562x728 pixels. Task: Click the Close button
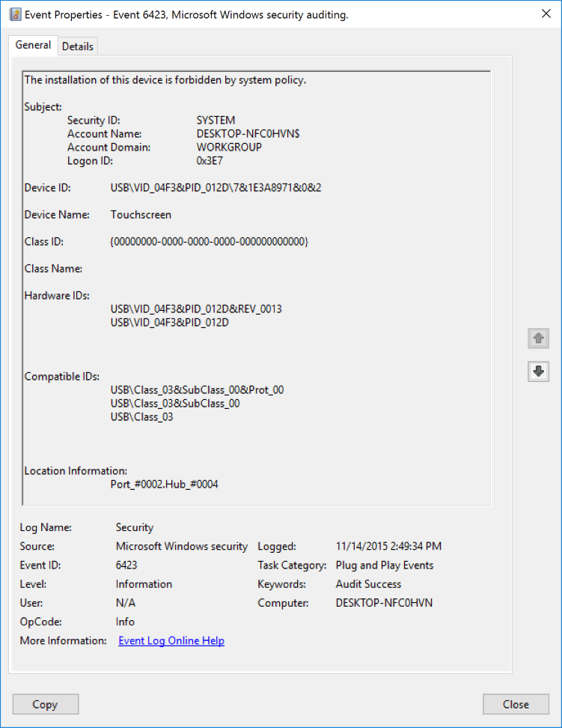coord(516,704)
